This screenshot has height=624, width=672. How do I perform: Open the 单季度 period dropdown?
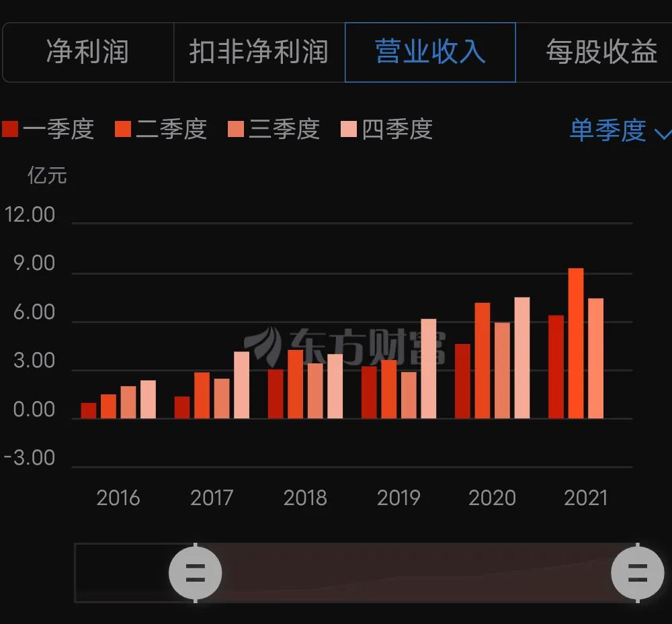[x=608, y=132]
